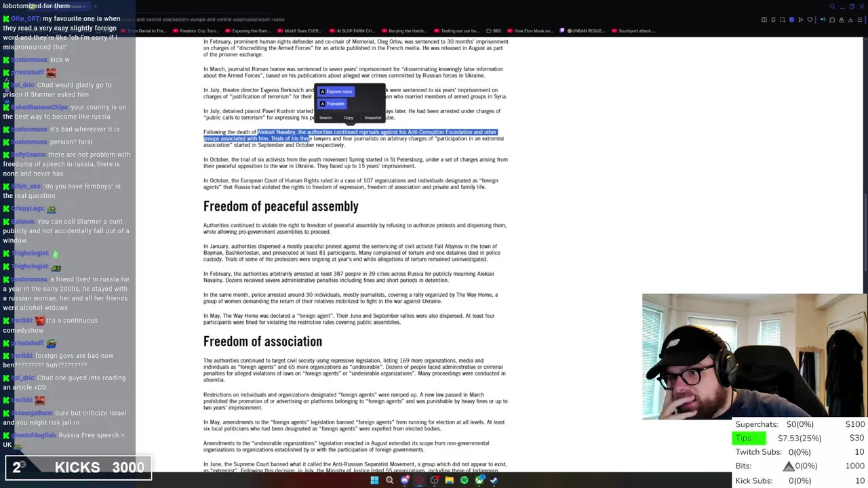Open the easy setup menu icon
The image size is (868, 488).
pyautogui.click(x=860, y=20)
